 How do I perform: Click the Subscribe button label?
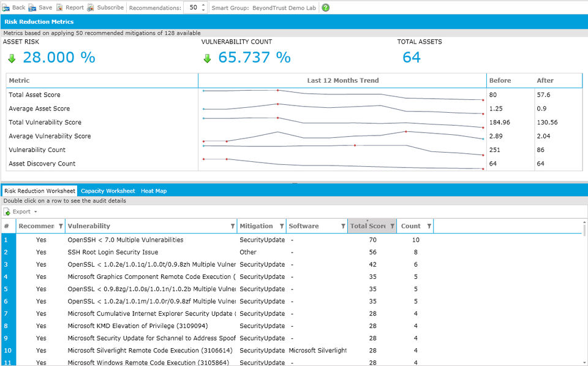pos(110,7)
